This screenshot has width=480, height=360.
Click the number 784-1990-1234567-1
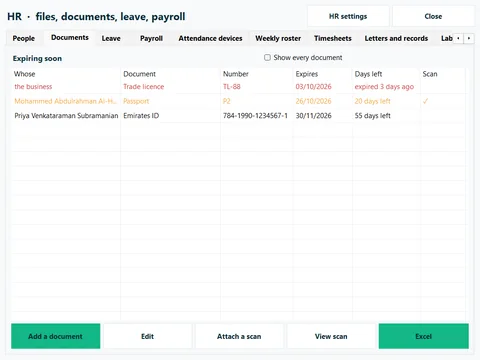[255, 116]
